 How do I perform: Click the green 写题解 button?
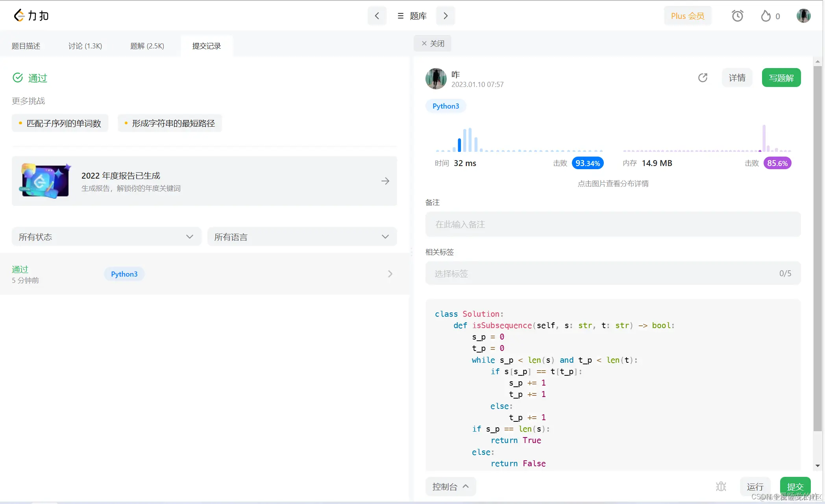click(781, 78)
